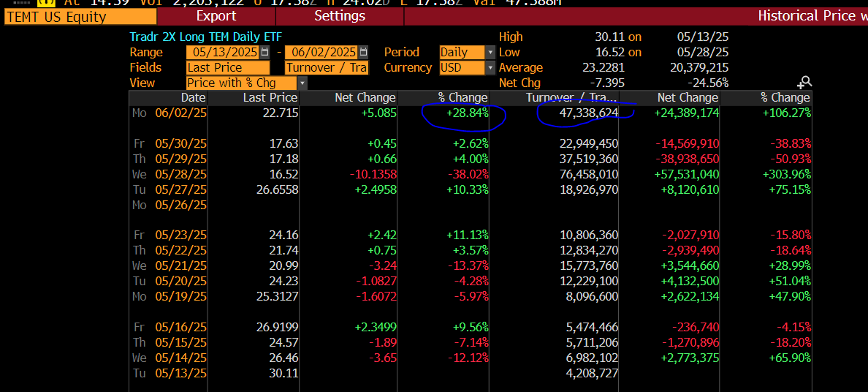Click the +65.90% turnover change cell

tap(789, 358)
